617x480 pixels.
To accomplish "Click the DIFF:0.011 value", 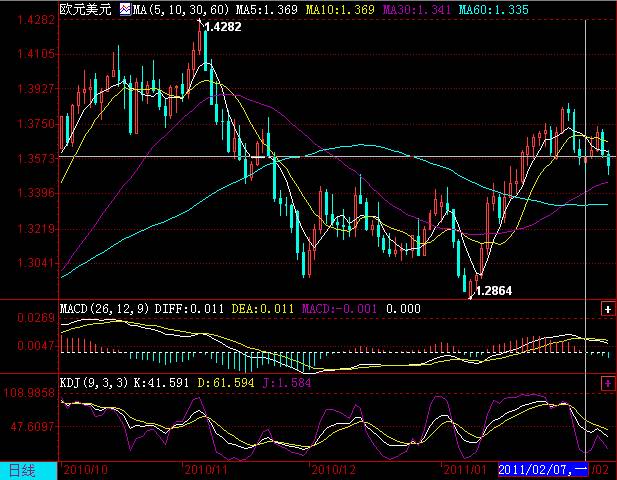I will 189,308.
